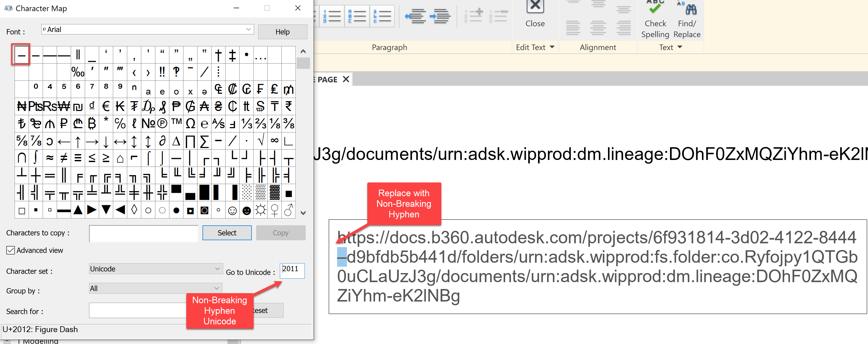Click the Go to Unicode input field
Screen dimensions: 868x344
292,271
